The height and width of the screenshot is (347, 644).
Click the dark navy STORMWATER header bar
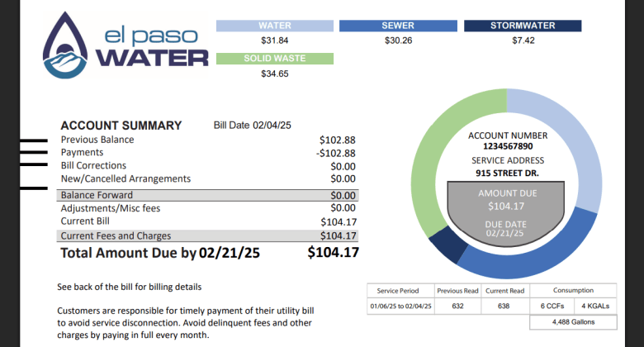point(523,26)
